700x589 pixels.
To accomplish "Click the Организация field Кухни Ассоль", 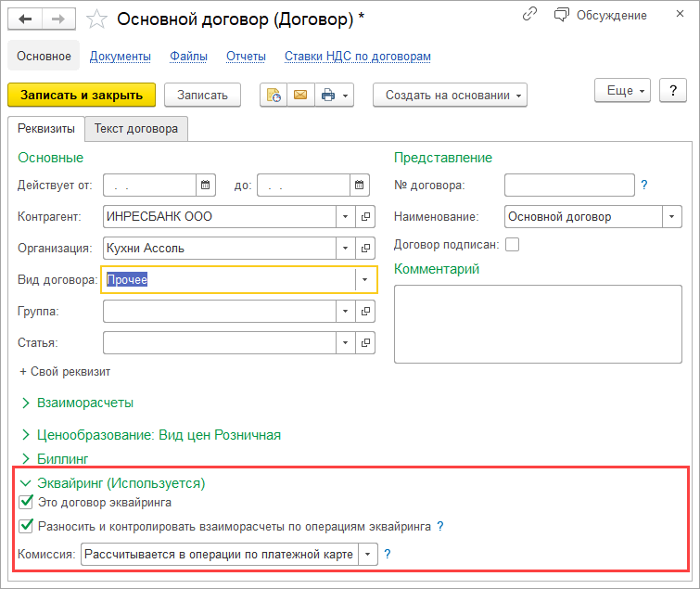I will (220, 249).
